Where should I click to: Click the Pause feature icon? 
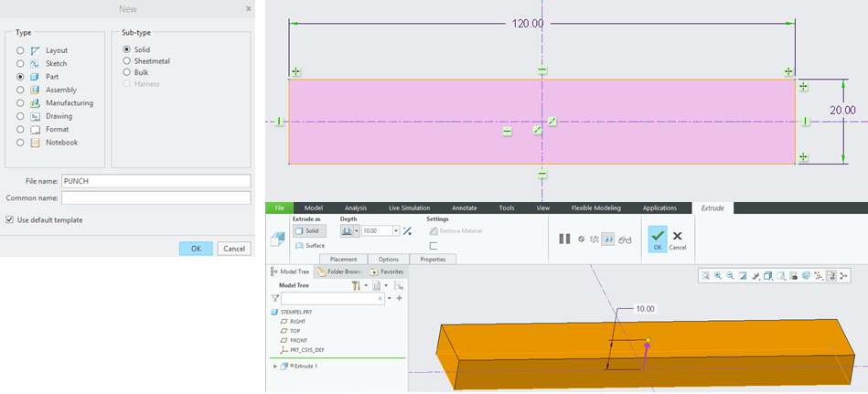click(x=564, y=240)
